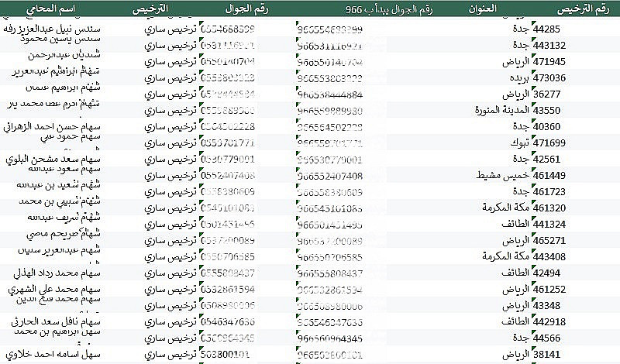The width and height of the screenshot is (620, 364).
Task: Select license number cell 442918
Action: point(549,321)
